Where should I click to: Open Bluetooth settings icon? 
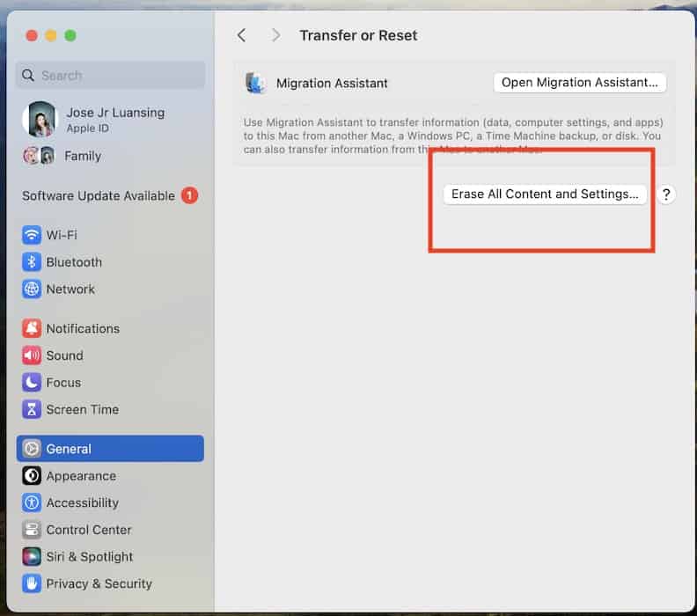coord(32,262)
